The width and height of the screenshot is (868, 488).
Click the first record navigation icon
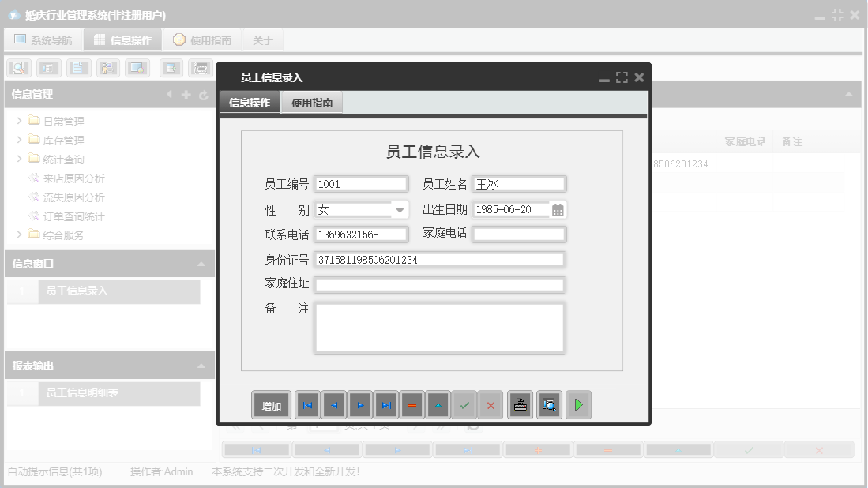[x=307, y=404]
